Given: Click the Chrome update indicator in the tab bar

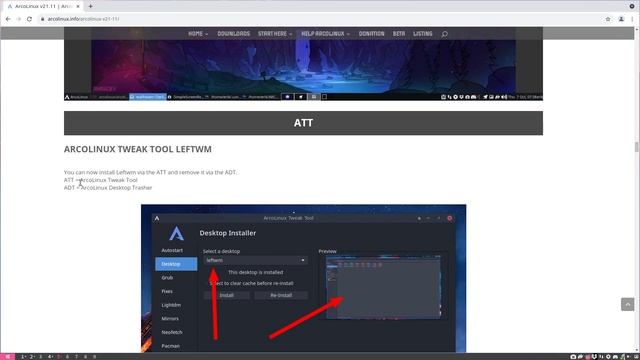Looking at the screenshot, I should click(x=632, y=6).
